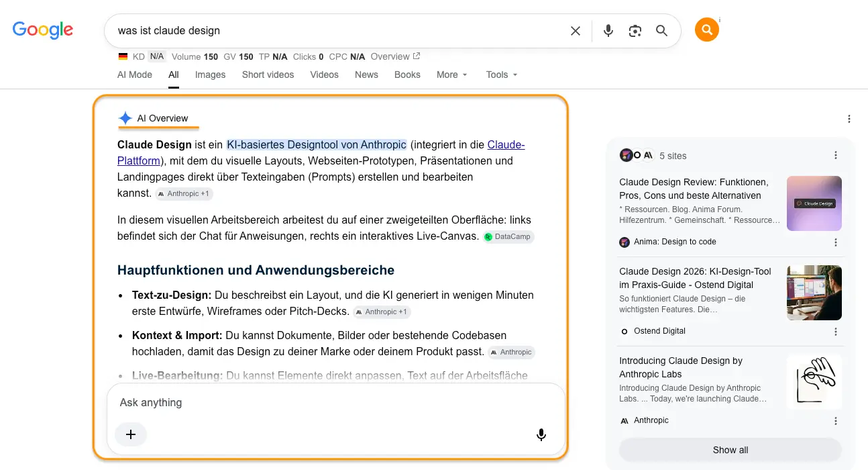Click the orange round search extension button
868x470 pixels.
tap(707, 30)
